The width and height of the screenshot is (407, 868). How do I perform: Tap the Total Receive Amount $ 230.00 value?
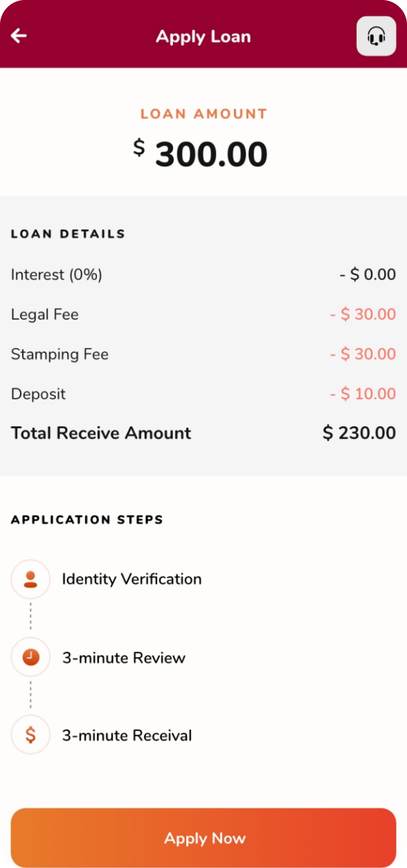point(359,433)
